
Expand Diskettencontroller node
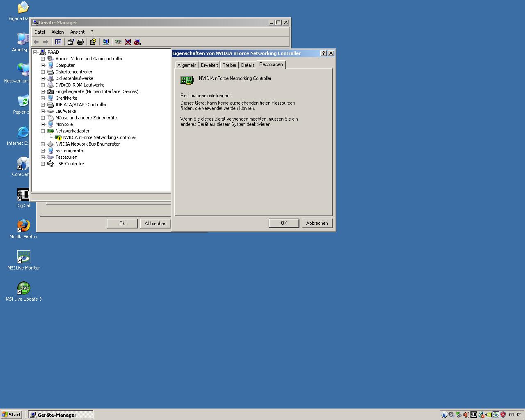tap(43, 72)
